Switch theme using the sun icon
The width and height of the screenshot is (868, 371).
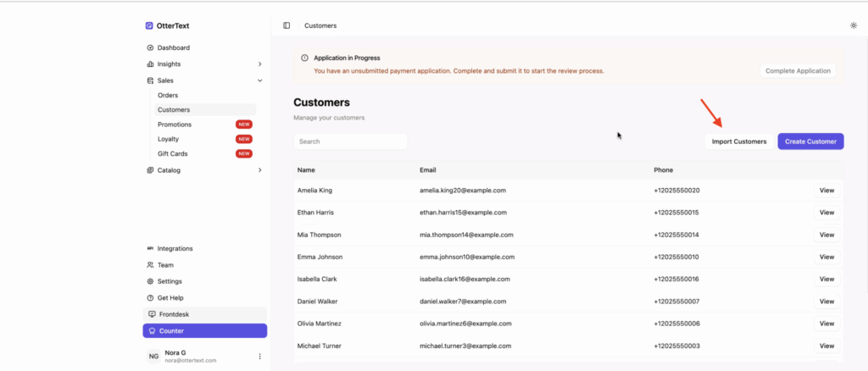(x=854, y=25)
